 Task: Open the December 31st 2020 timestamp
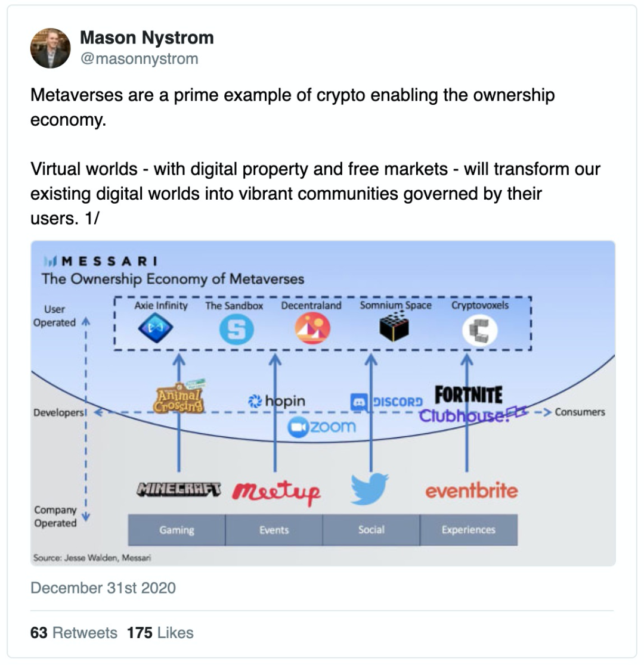[103, 588]
